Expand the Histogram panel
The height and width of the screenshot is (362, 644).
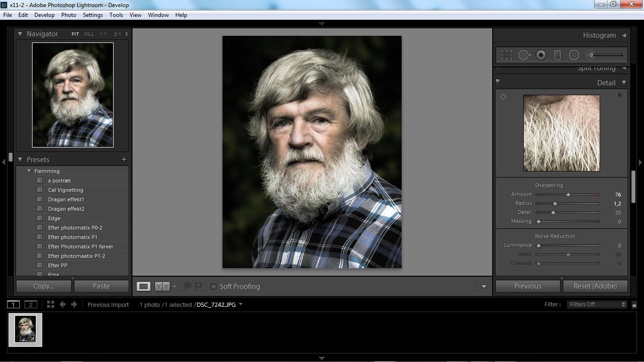(x=624, y=35)
